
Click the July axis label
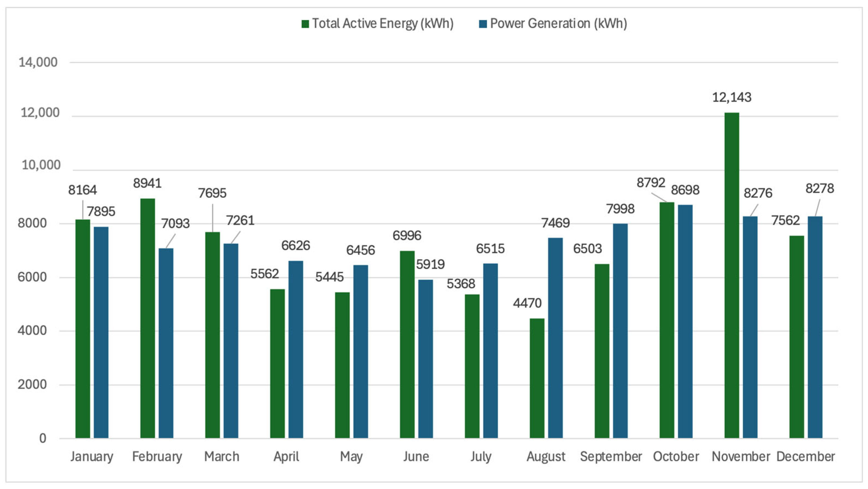481,457
